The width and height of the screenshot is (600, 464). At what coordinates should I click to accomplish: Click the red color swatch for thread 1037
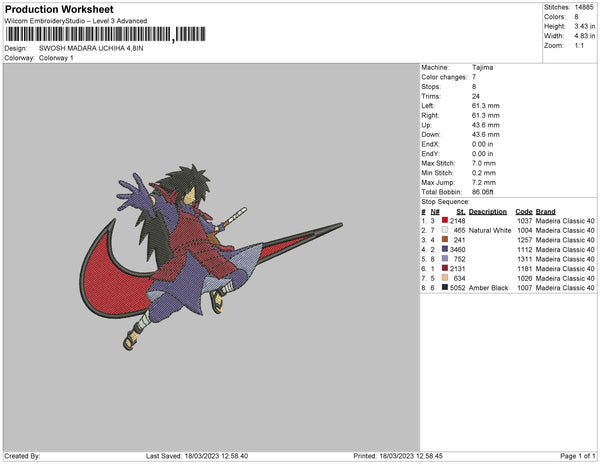pyautogui.click(x=445, y=220)
